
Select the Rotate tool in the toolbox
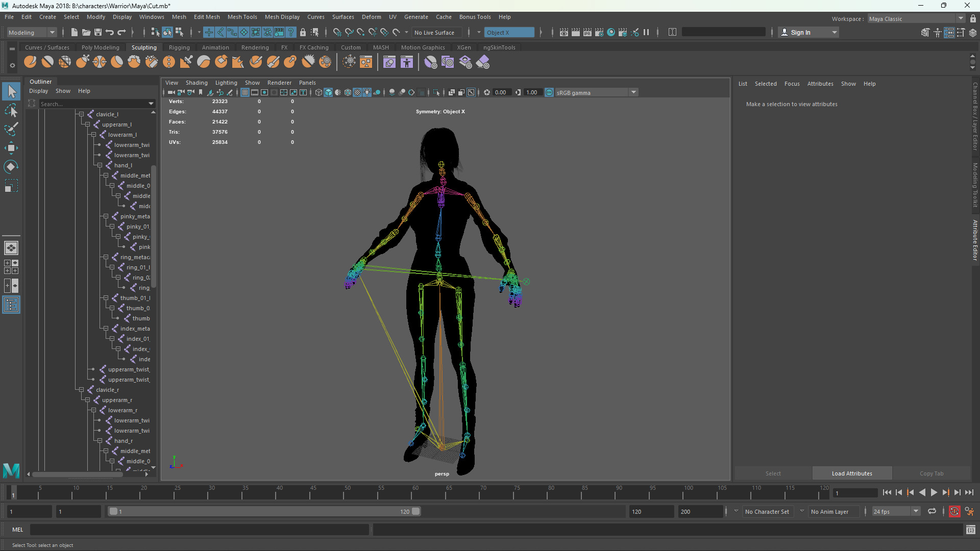[x=11, y=167]
